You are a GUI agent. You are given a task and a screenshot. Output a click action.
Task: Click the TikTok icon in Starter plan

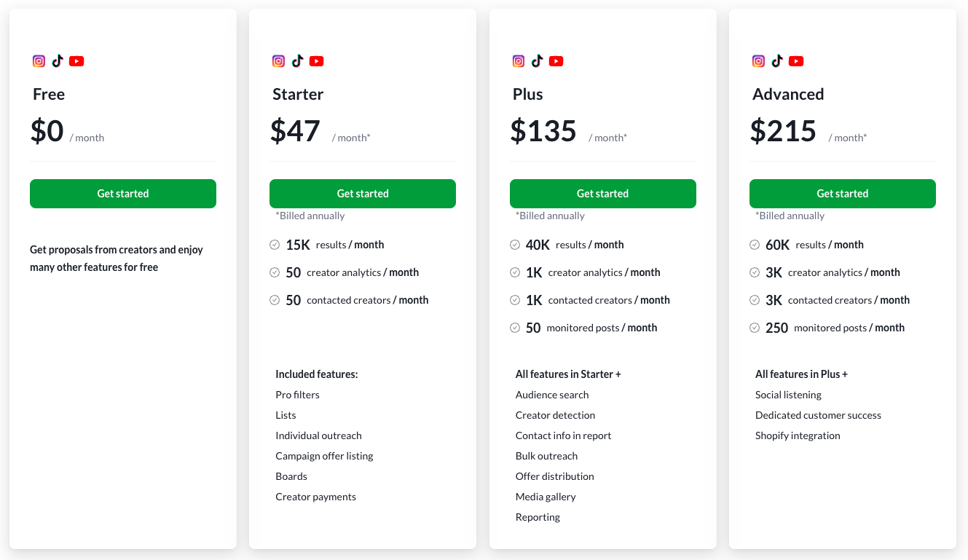tap(297, 61)
